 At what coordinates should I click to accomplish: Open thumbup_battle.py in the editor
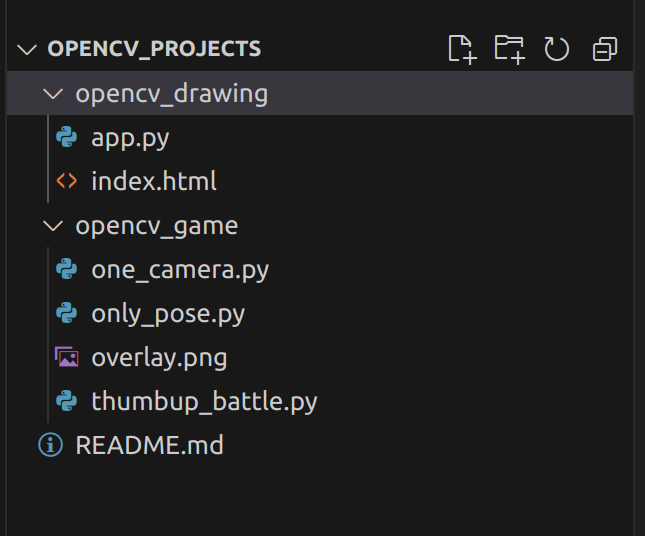tap(204, 402)
